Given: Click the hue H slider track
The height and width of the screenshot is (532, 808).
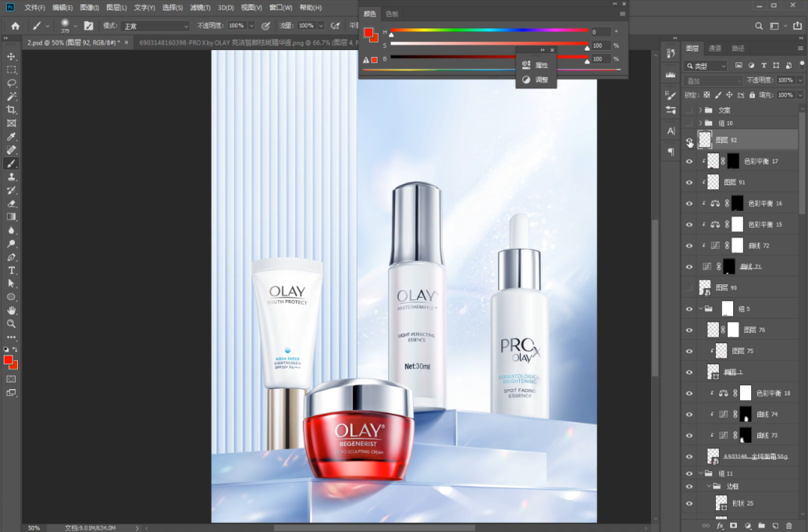Looking at the screenshot, I should point(489,31).
